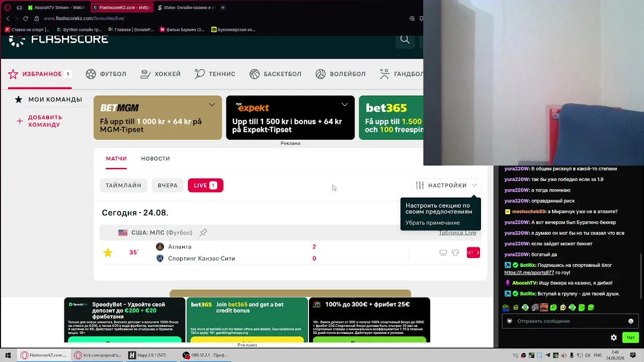Switch to the Теннис sport tab
Screen dimensions: 644x362
[x=215, y=74]
